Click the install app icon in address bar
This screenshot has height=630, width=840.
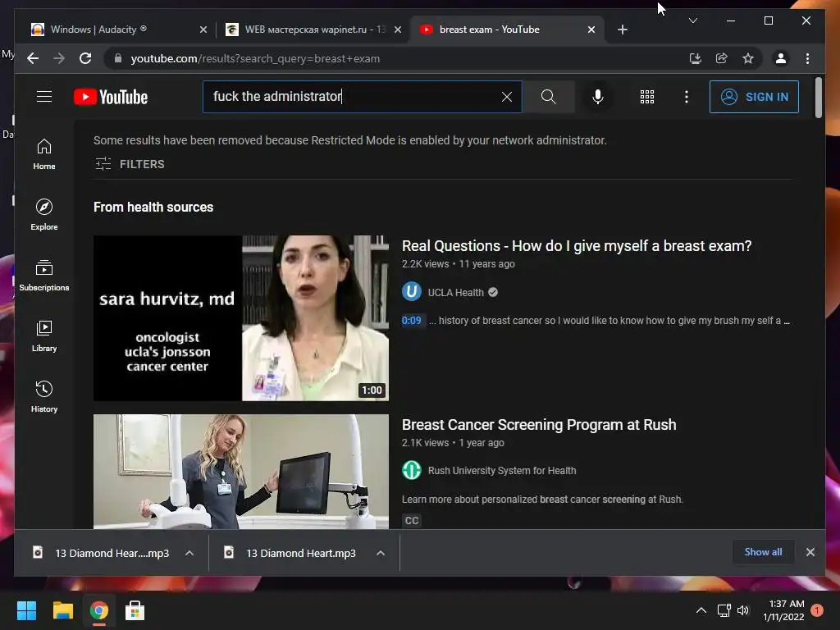(696, 58)
